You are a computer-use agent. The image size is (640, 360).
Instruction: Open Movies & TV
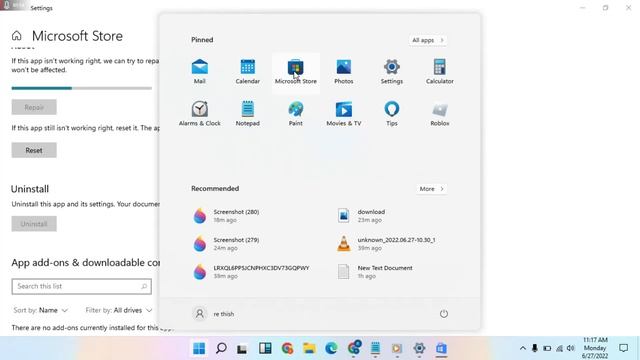(x=344, y=113)
